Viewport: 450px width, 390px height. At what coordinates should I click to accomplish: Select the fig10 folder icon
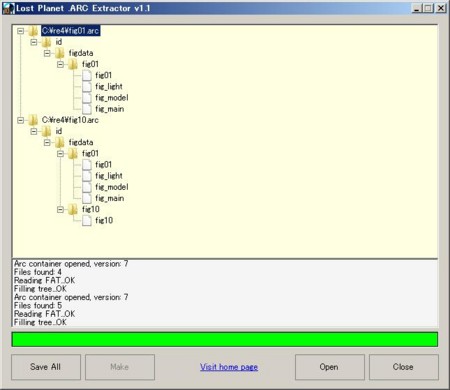click(x=73, y=209)
